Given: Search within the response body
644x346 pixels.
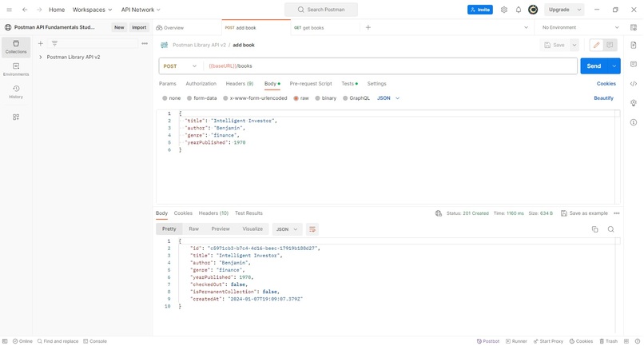Looking at the screenshot, I should 610,229.
